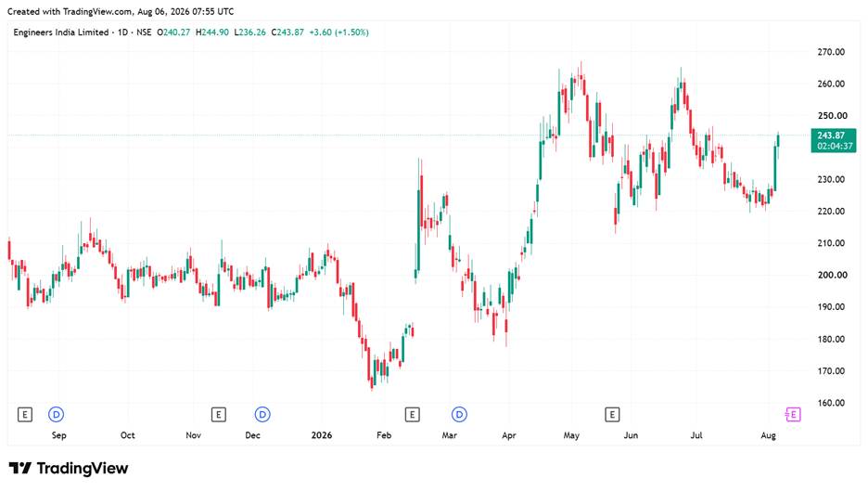Click the Mar label on the time axis
The image size is (868, 491).
pyautogui.click(x=450, y=435)
